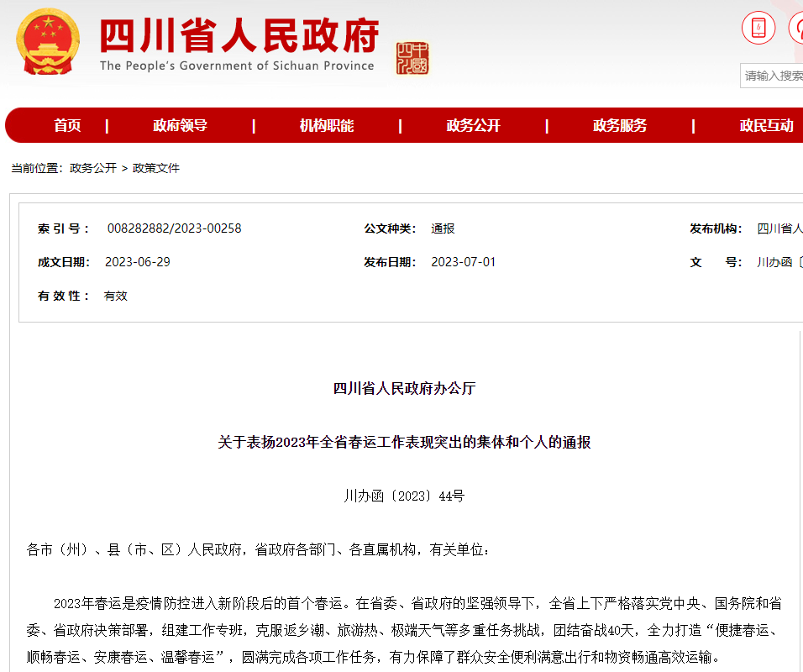
Task: Click the 成文日期 value 2023-06-29
Action: point(137,262)
